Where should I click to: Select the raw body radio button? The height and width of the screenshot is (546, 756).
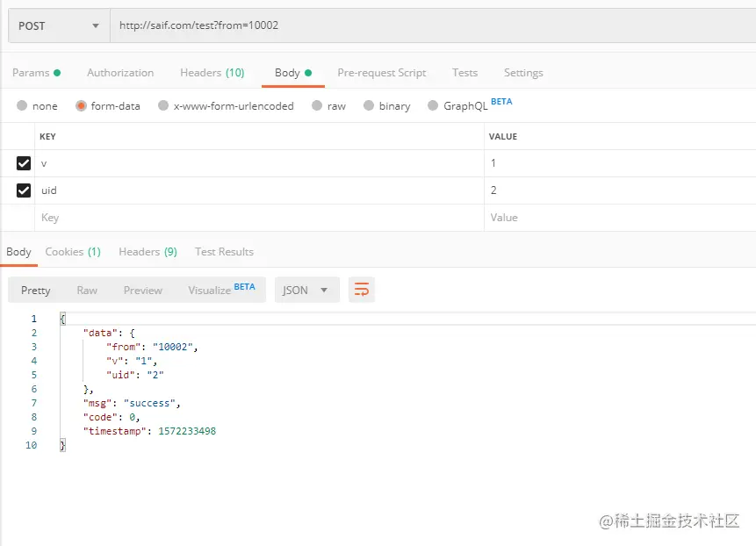[x=317, y=105]
